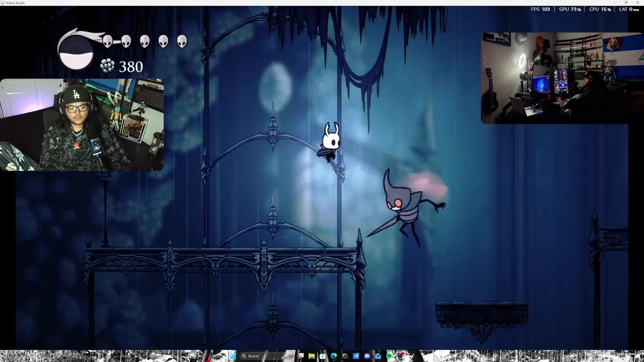Open Microsoft Store from the taskbar

[323, 356]
